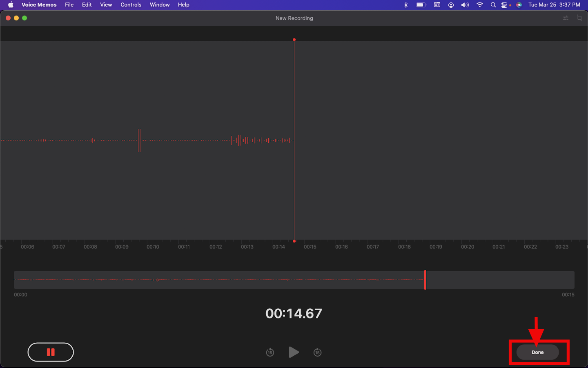Check the battery status icon

point(421,5)
